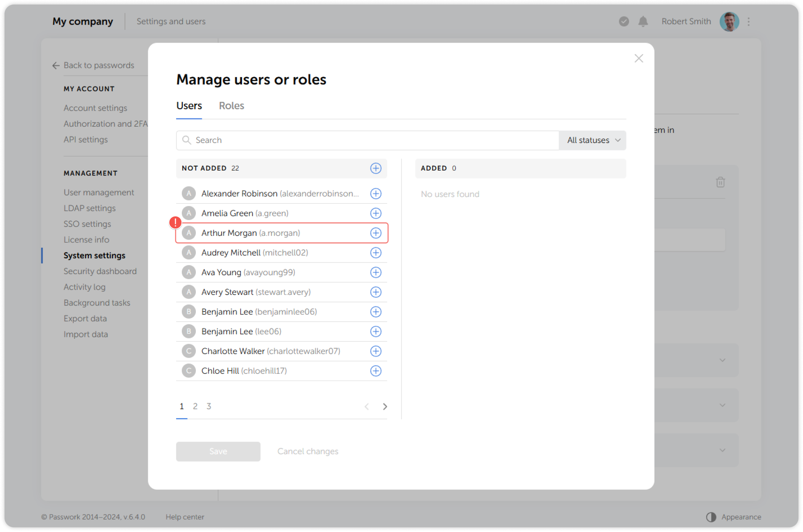Add all users via the NOT ADDED plus icon
This screenshot has height=532, width=803.
click(x=375, y=168)
